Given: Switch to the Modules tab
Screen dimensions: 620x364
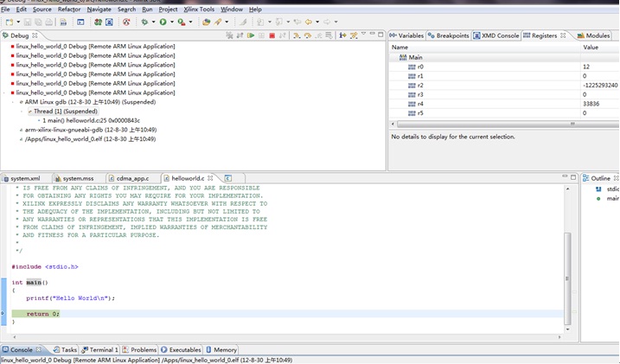Looking at the screenshot, I should 593,35.
